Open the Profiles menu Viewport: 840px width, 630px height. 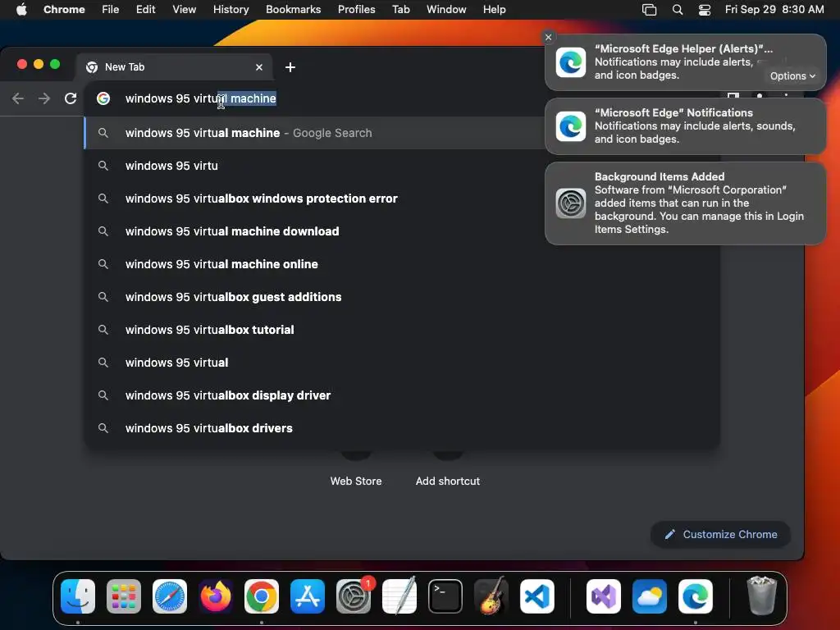coord(356,10)
